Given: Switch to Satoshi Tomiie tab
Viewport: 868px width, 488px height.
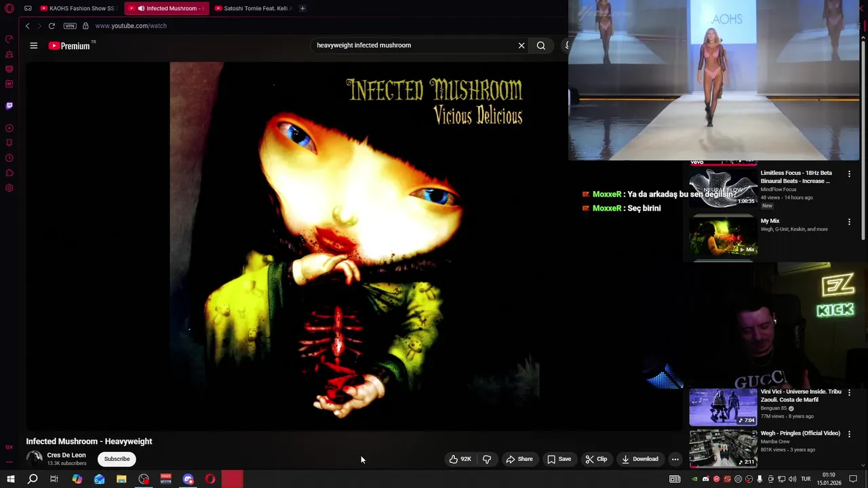Looking at the screenshot, I should pyautogui.click(x=253, y=8).
